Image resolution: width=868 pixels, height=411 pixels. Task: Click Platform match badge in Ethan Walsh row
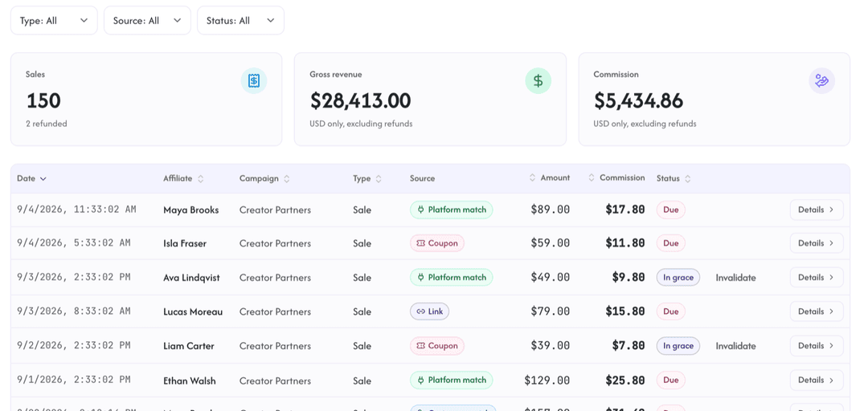pyautogui.click(x=451, y=380)
